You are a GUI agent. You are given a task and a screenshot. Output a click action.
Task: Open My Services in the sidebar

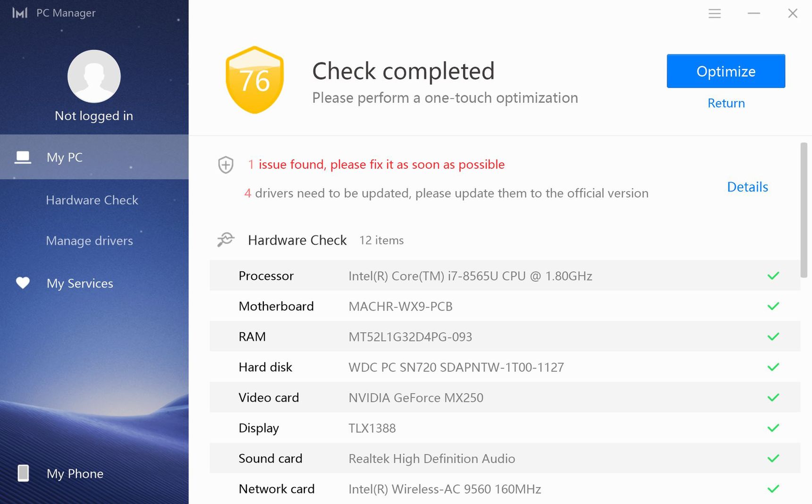pyautogui.click(x=80, y=283)
